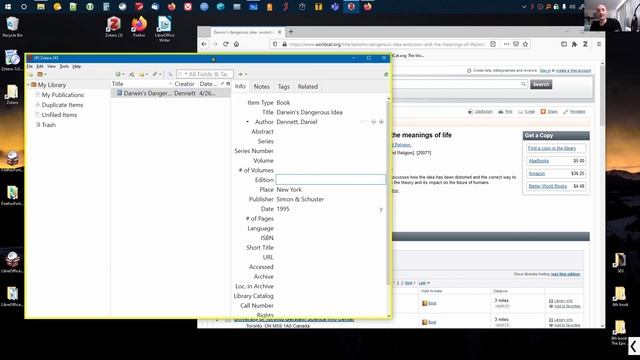Click the Date value 1995
The height and width of the screenshot is (360, 640).
click(283, 209)
